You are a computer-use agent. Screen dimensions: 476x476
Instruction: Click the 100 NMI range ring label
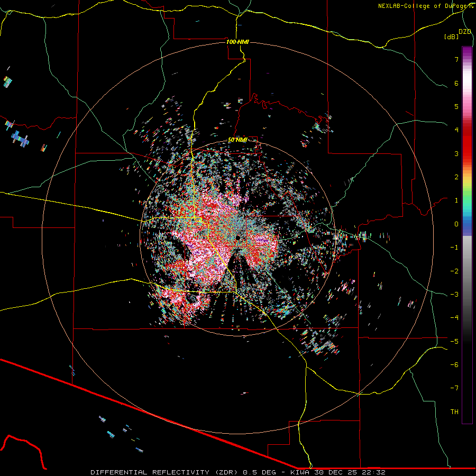pos(237,42)
